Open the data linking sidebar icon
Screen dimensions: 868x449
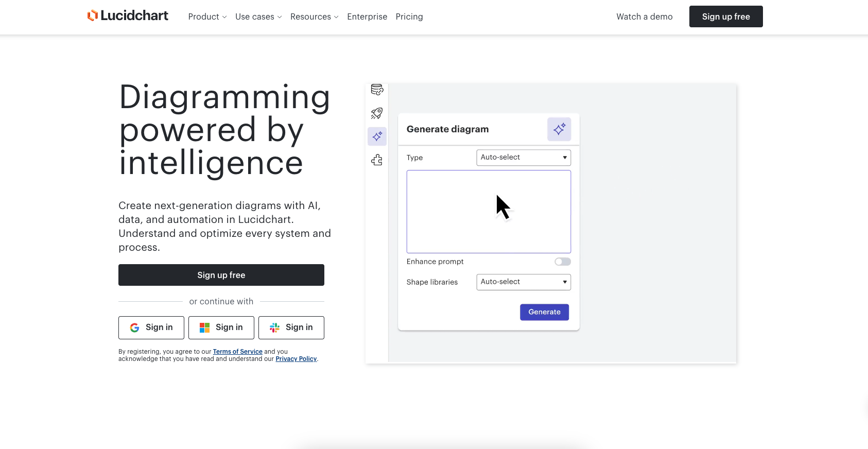click(x=377, y=90)
